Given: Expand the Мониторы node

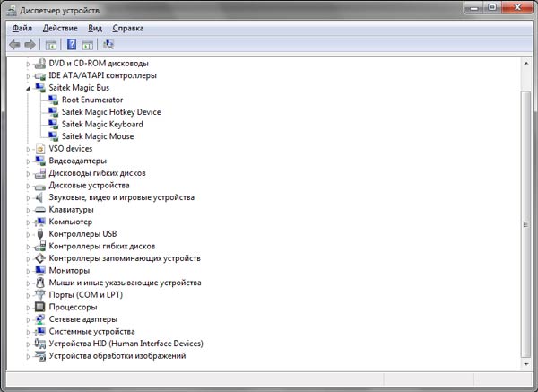Looking at the screenshot, I should click(x=28, y=271).
